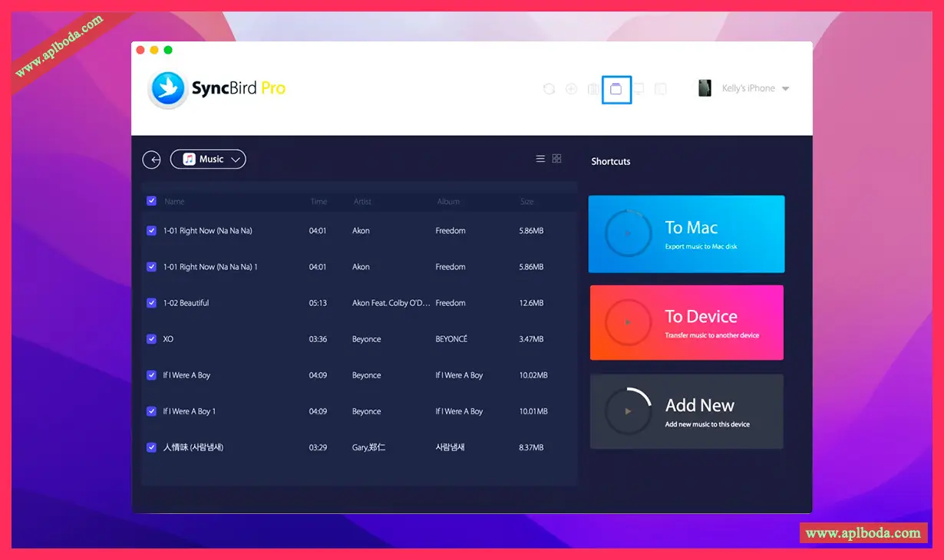This screenshot has width=944, height=560.
Task: Click the computer monitor icon in the toolbar
Action: [x=638, y=89]
